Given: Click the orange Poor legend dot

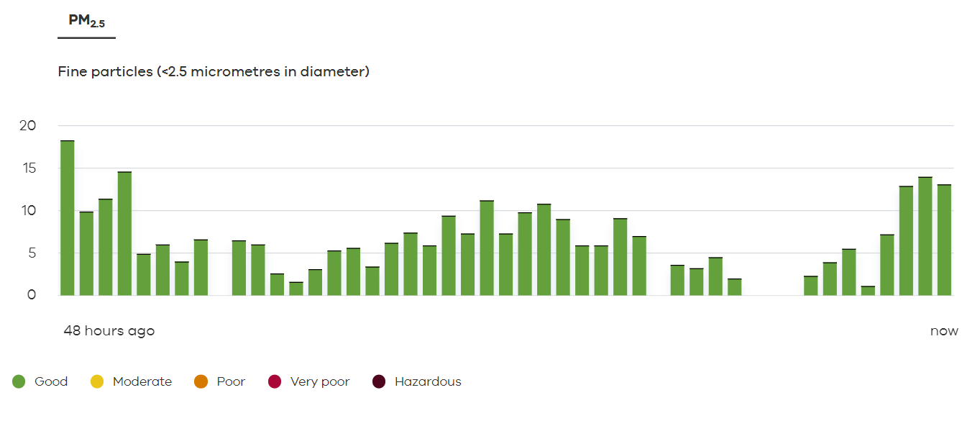Looking at the screenshot, I should click(x=201, y=381).
